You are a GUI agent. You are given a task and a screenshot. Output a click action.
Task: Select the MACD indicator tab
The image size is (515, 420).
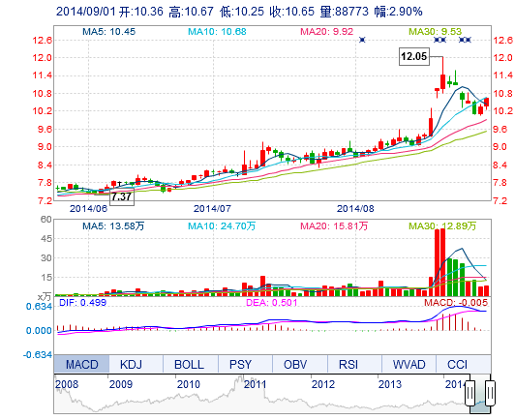[81, 364]
